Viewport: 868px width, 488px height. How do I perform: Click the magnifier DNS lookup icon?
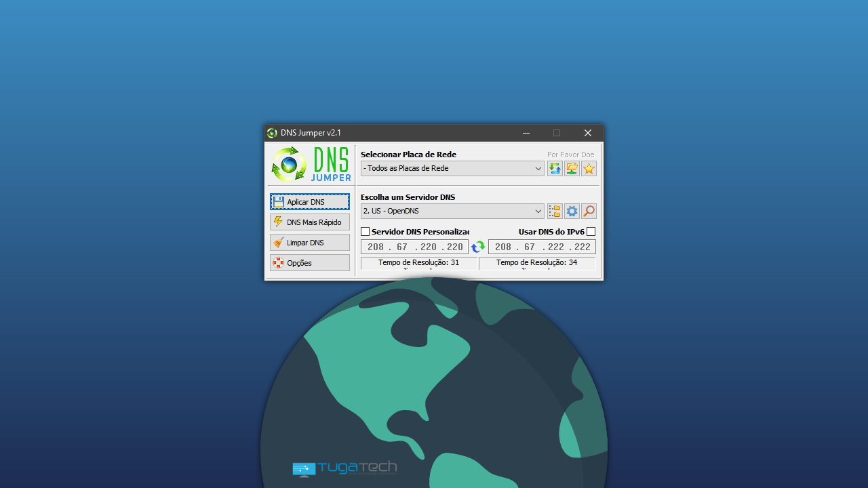(x=589, y=211)
